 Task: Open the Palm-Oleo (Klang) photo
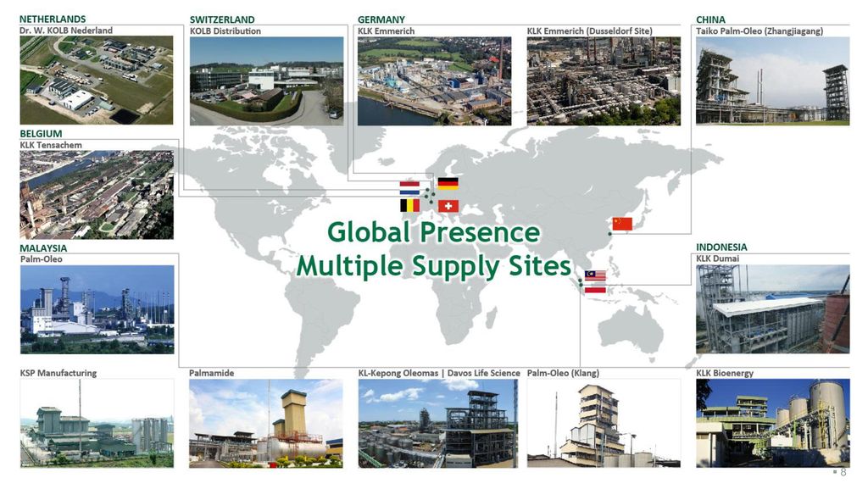coord(604,423)
